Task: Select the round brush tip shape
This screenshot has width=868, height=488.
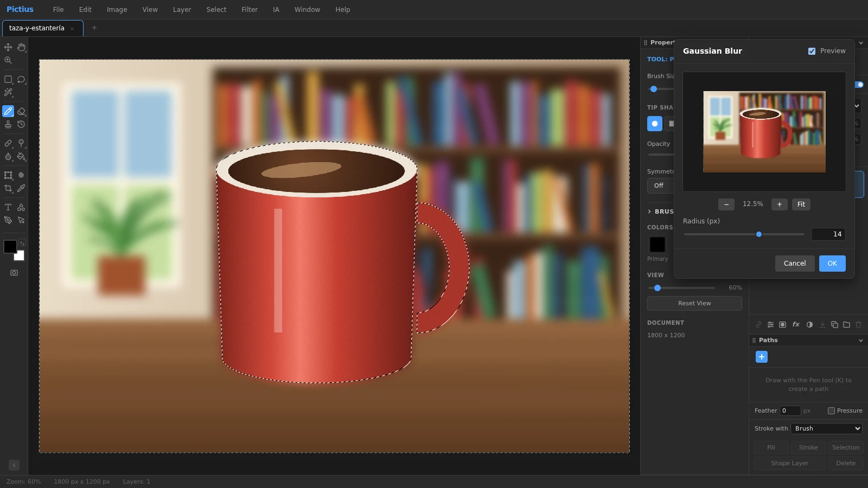Action: (655, 124)
